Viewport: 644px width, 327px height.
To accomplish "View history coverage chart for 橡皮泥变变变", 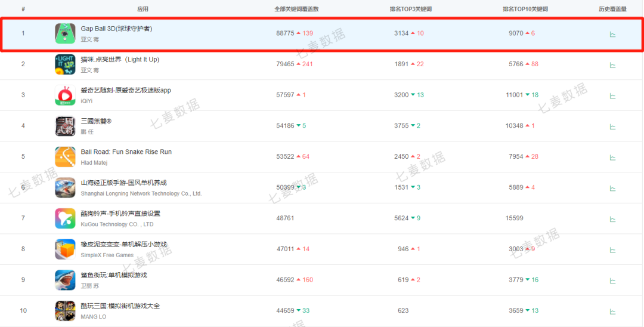I will [612, 250].
